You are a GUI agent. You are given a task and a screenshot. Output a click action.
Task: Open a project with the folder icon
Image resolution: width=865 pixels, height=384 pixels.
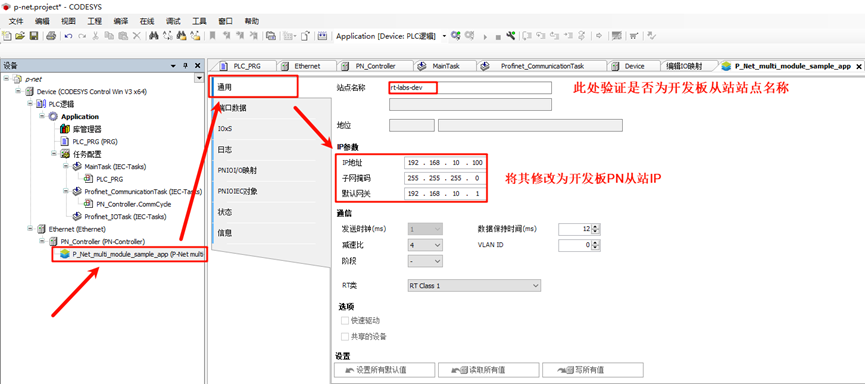click(20, 36)
